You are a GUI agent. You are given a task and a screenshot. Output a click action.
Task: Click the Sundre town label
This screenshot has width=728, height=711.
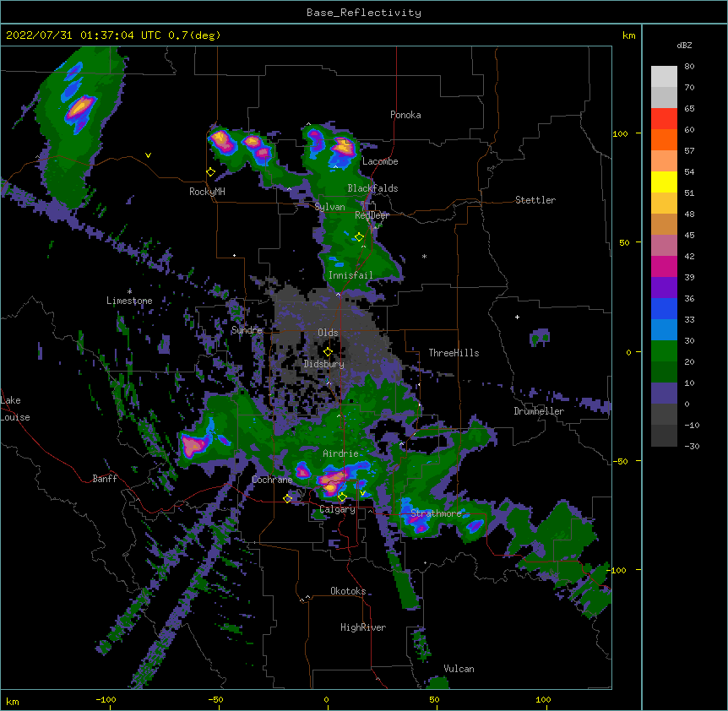[247, 330]
